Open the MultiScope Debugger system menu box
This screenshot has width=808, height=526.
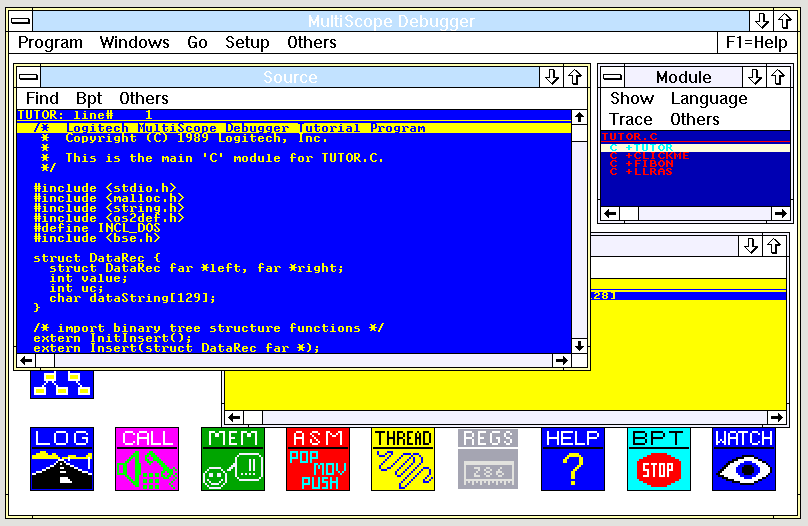[x=21, y=21]
